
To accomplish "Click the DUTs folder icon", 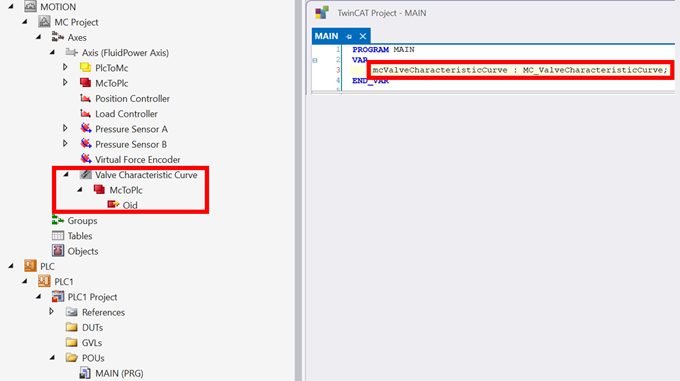I will (72, 327).
